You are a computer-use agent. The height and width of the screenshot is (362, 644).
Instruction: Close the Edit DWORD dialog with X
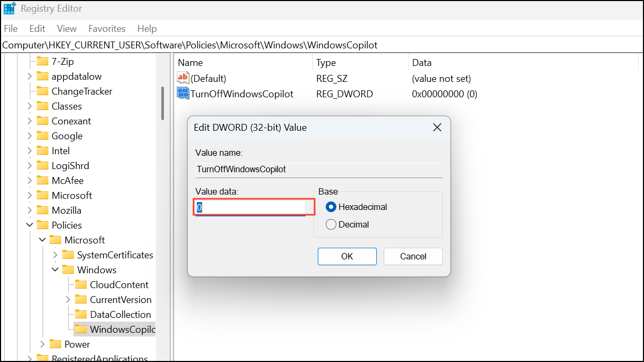click(437, 128)
